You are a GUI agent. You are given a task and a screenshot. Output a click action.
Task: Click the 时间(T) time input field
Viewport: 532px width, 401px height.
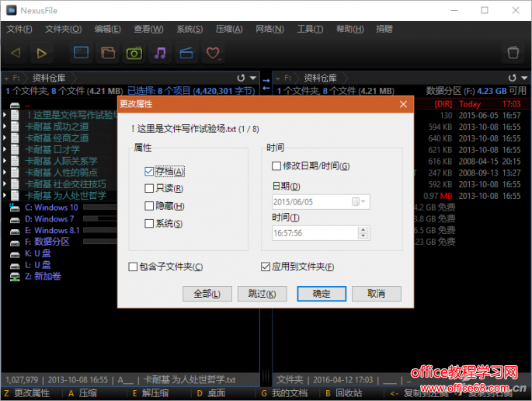coord(321,233)
